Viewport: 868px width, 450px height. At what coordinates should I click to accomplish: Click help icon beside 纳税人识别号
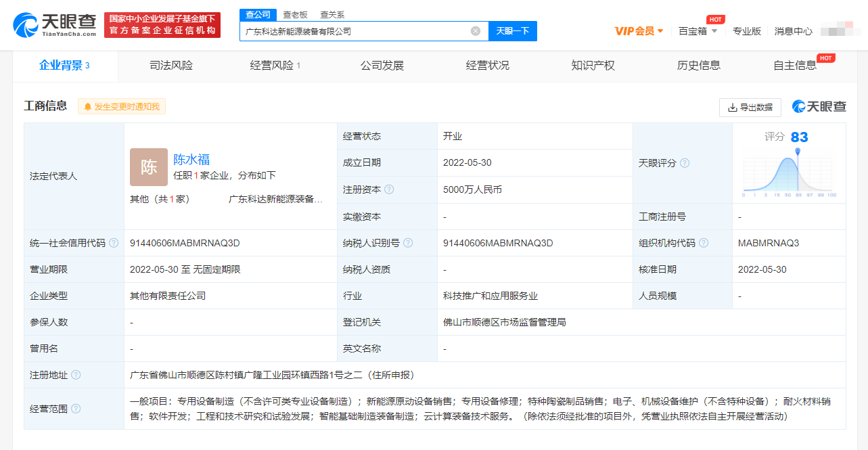[x=408, y=243]
